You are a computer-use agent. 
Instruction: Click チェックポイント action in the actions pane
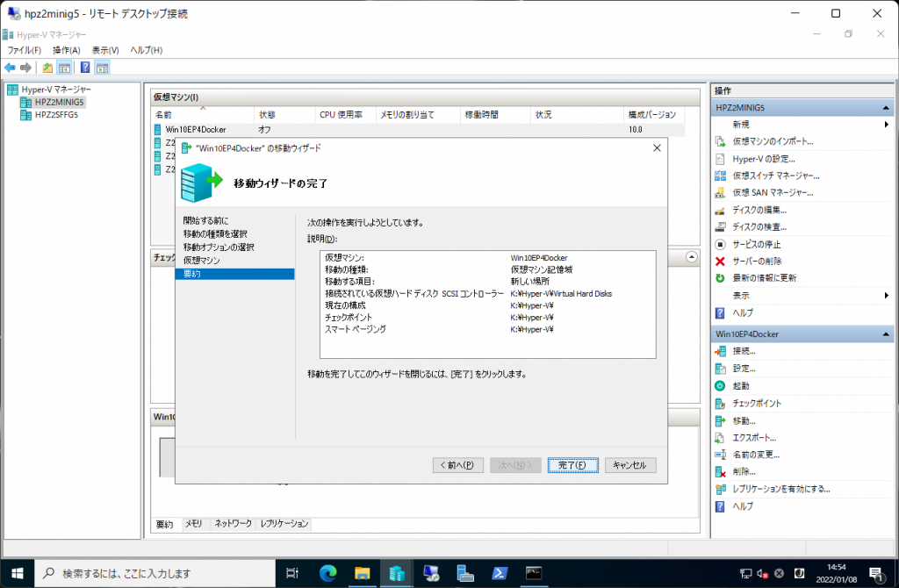point(757,403)
